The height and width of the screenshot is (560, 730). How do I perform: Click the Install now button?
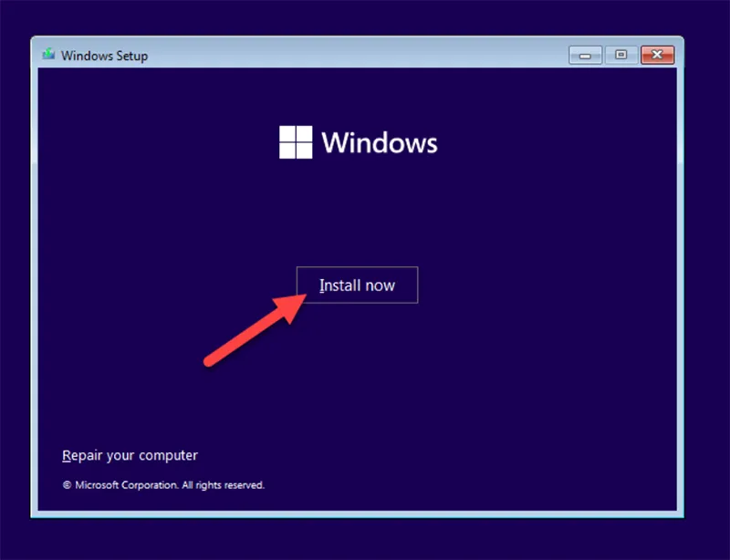(x=357, y=285)
